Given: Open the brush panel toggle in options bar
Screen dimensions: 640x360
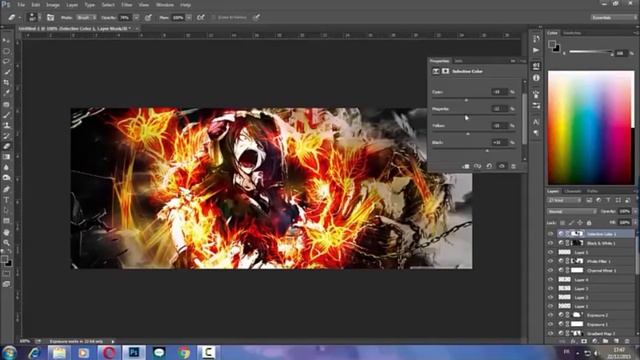Looking at the screenshot, I should click(x=50, y=18).
